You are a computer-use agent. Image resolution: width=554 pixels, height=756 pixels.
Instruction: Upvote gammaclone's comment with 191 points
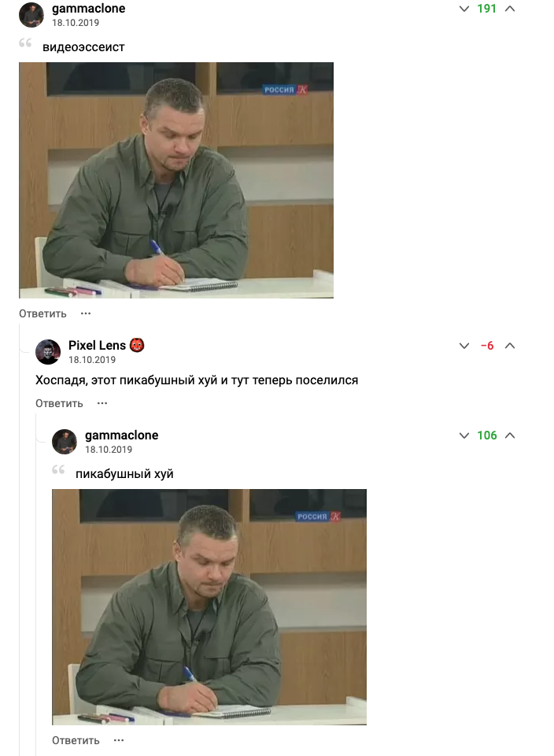coord(510,9)
